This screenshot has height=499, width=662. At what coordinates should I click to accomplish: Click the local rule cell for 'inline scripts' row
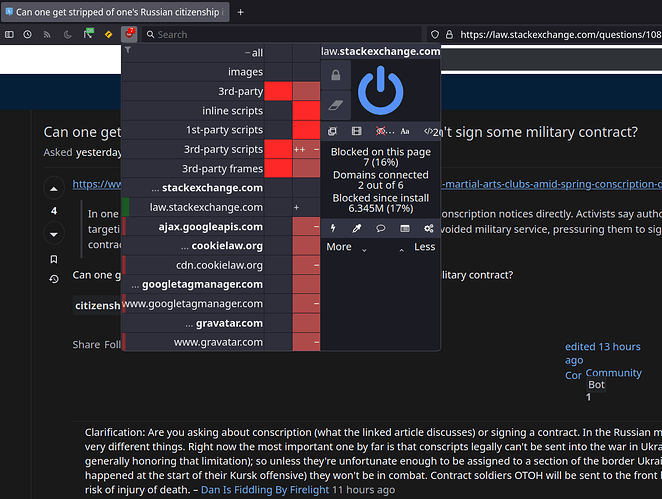coord(306,111)
